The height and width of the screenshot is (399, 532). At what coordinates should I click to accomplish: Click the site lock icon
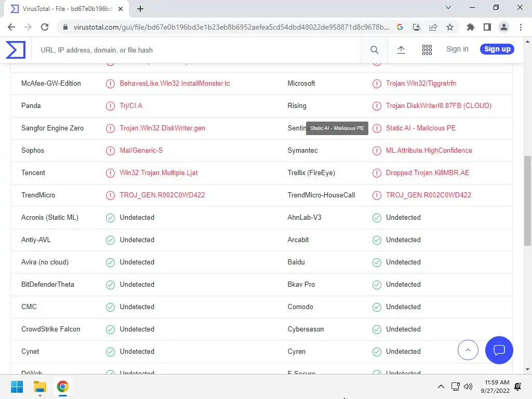point(65,27)
